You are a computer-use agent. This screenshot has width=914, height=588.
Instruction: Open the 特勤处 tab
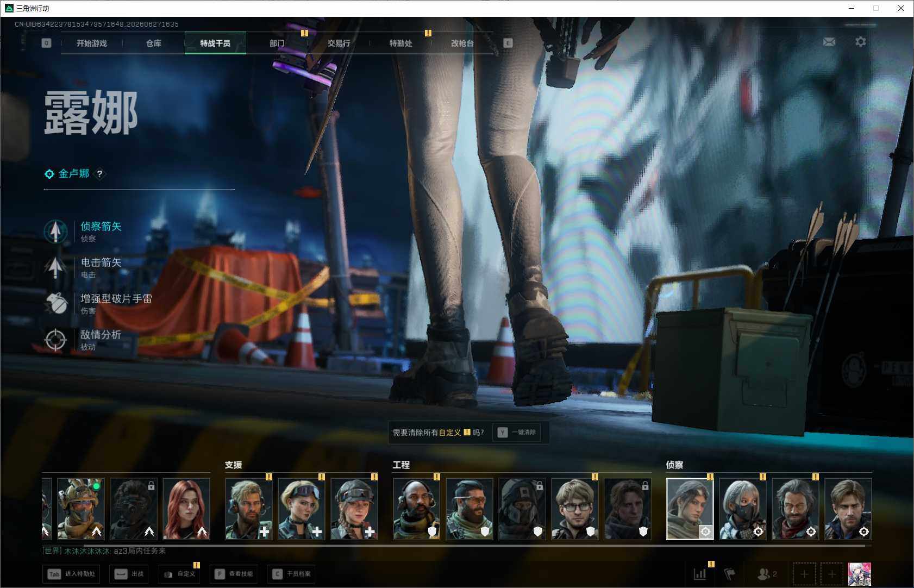pyautogui.click(x=401, y=43)
